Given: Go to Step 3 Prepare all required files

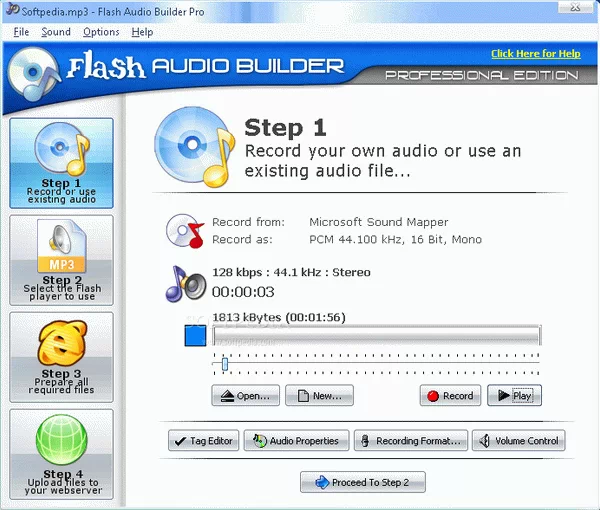Looking at the screenshot, I should click(x=61, y=357).
